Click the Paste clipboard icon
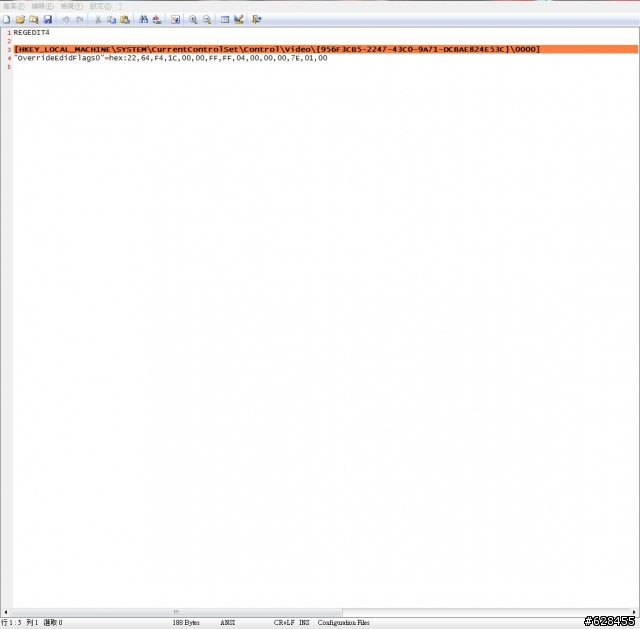The width and height of the screenshot is (640, 629). pyautogui.click(x=125, y=19)
